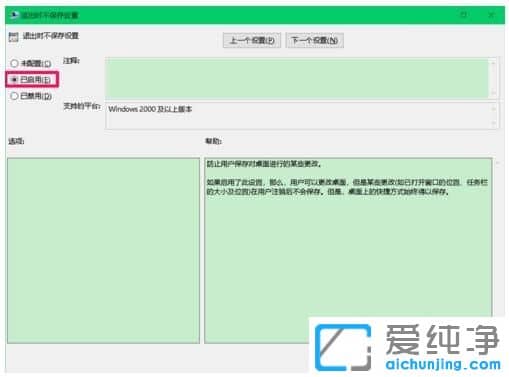This screenshot has width=509, height=377.
Task: Click the title bar application icon
Action: click(14, 15)
